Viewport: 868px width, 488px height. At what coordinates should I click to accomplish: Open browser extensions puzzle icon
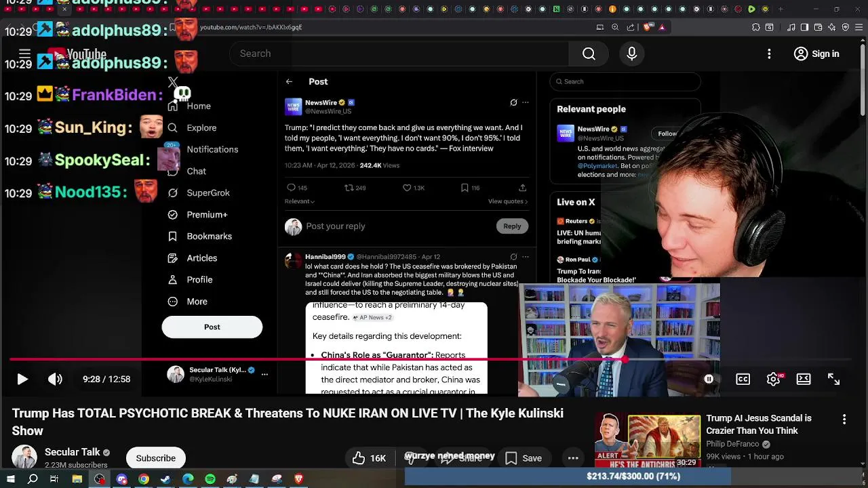click(756, 27)
